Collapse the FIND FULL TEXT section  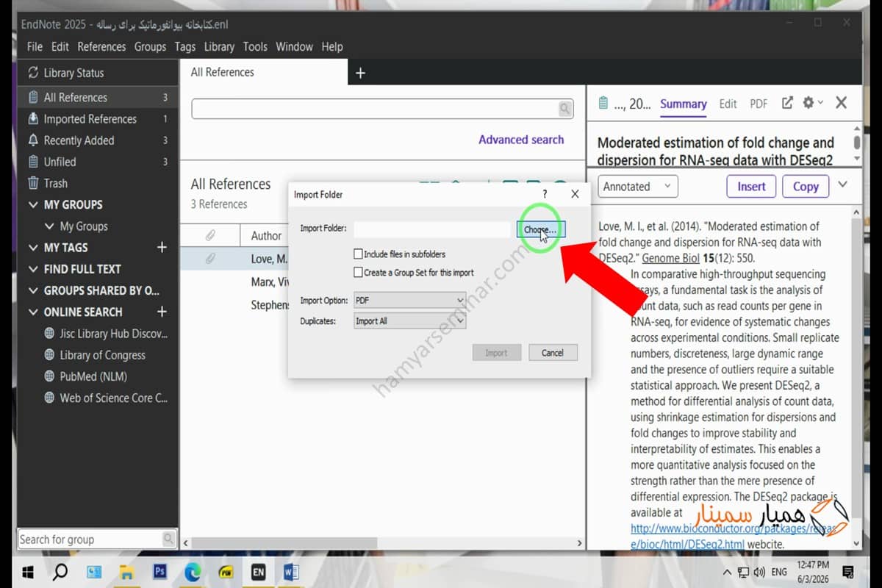(x=32, y=269)
